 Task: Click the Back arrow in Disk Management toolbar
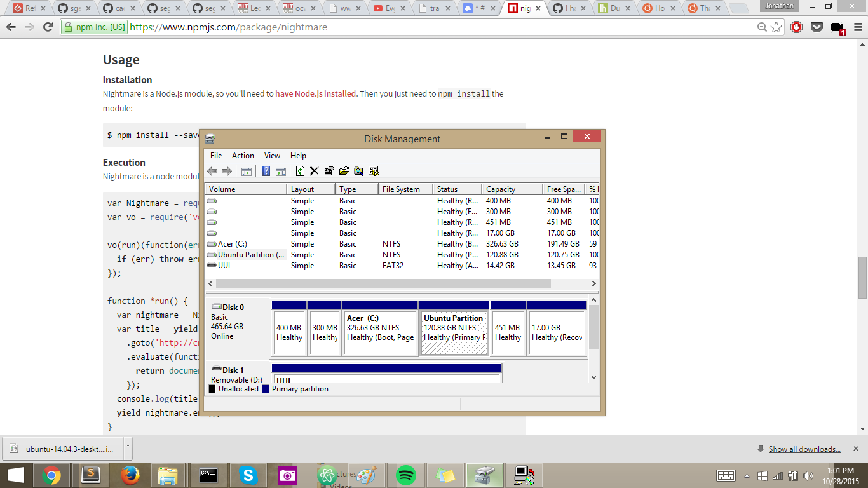pos(212,171)
